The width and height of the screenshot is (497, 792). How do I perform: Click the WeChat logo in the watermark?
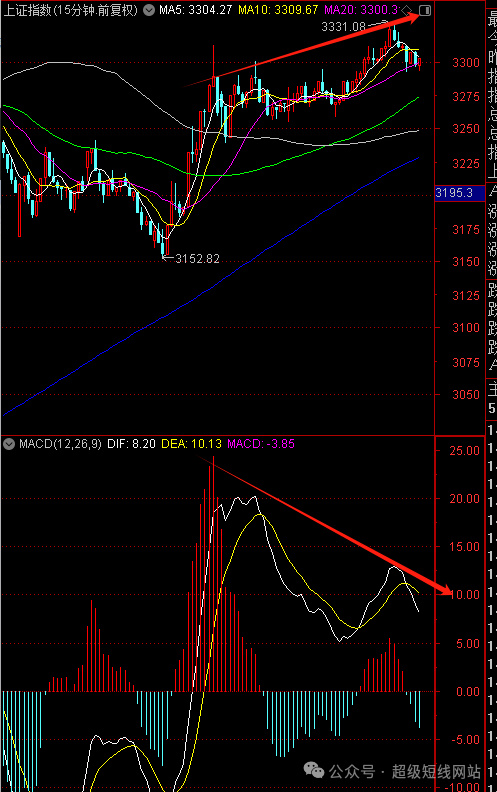point(314,770)
